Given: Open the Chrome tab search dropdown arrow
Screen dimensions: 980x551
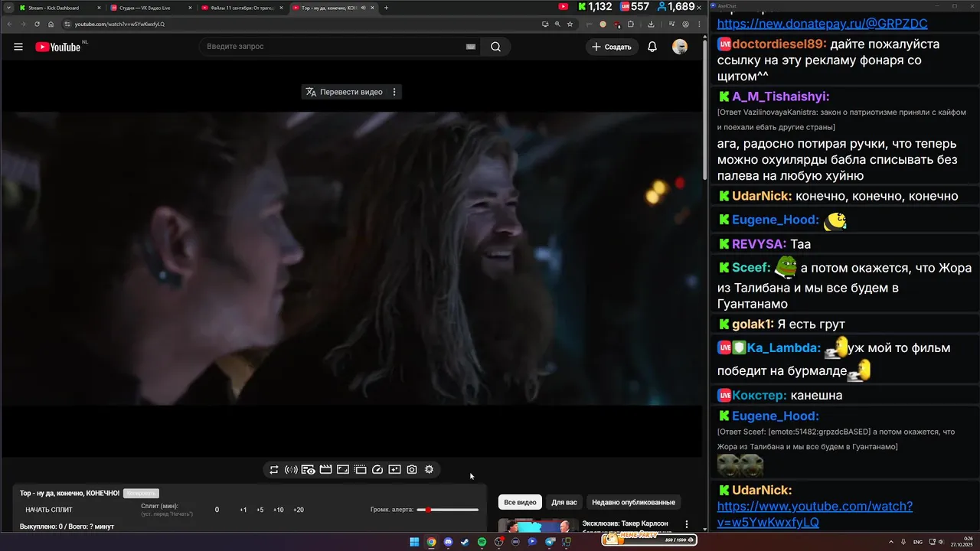Looking at the screenshot, I should pyautogui.click(x=8, y=8).
